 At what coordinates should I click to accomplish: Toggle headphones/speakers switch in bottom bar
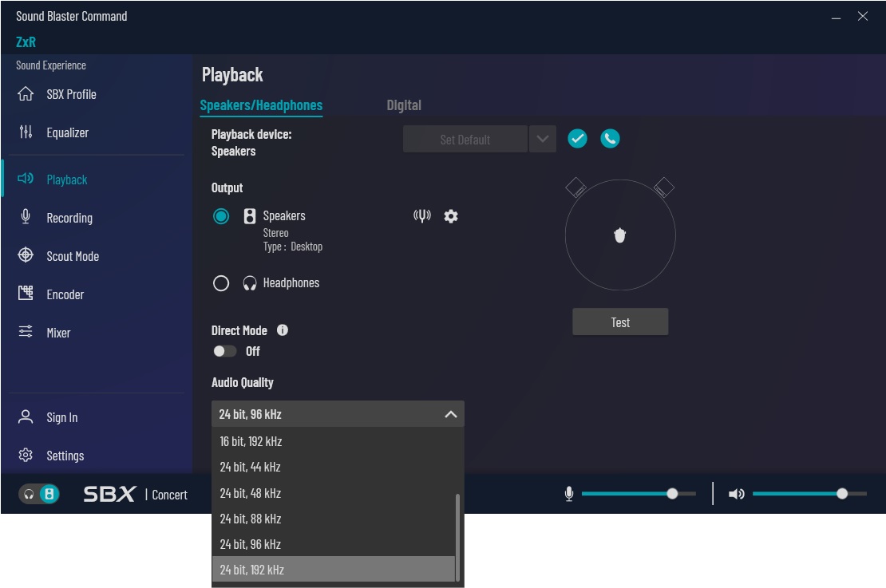click(x=40, y=494)
